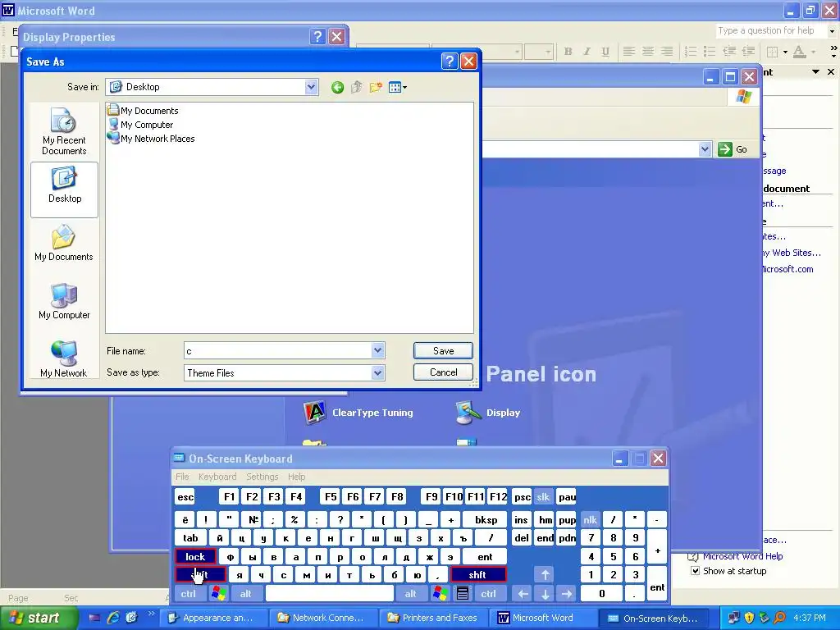Open My Documents in the places bar
The image size is (840, 630).
pos(64,243)
